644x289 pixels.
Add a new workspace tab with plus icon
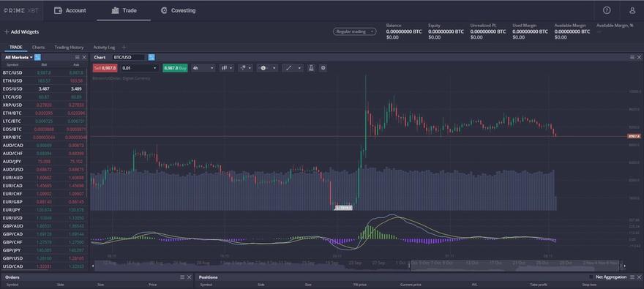click(124, 48)
